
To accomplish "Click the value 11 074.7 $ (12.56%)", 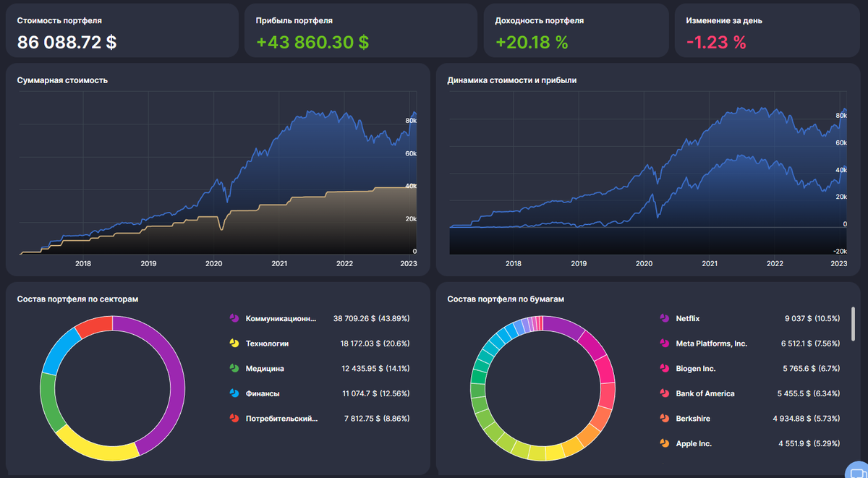I will coord(375,393).
